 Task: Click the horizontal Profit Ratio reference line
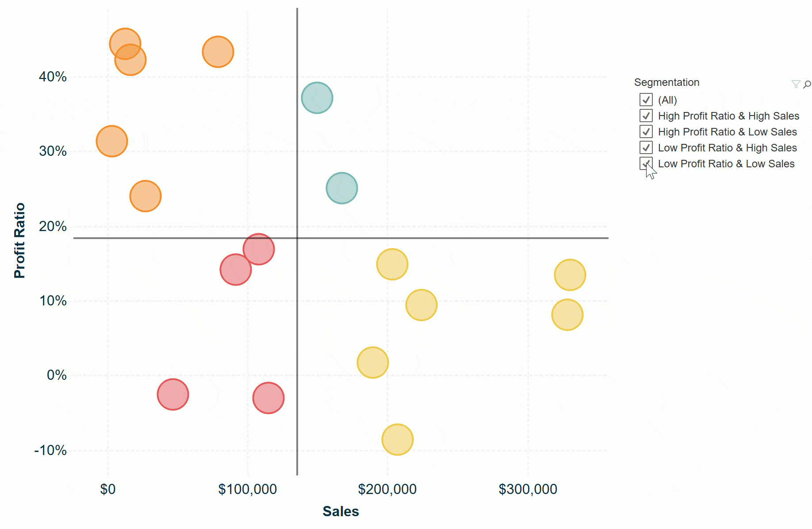[x=442, y=238]
